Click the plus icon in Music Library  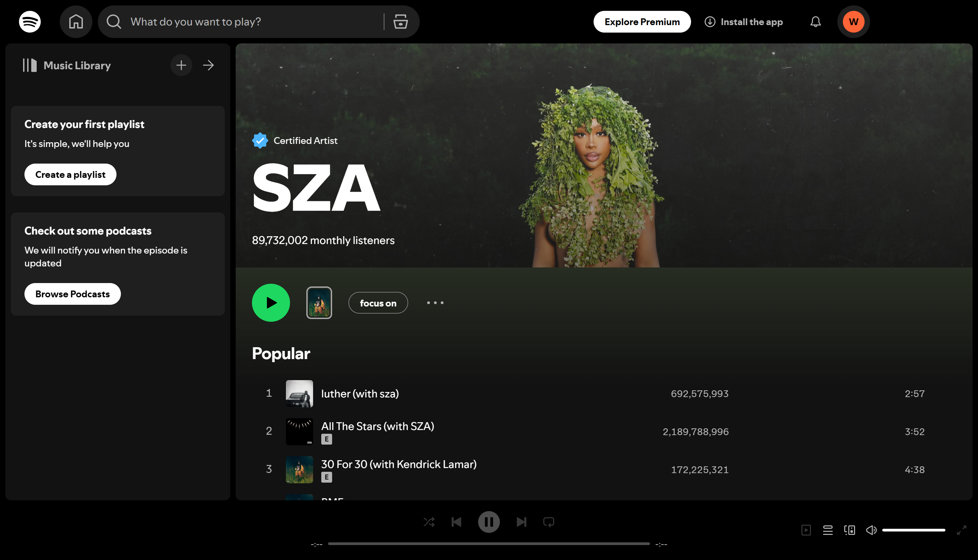pyautogui.click(x=181, y=65)
